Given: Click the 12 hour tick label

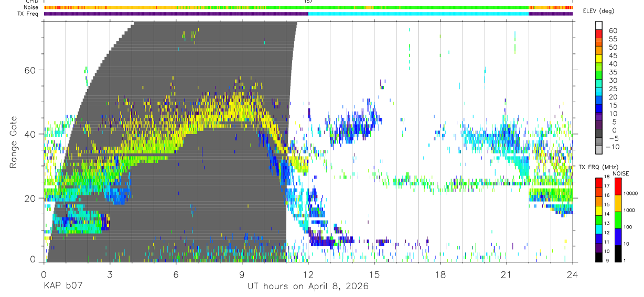Looking at the screenshot, I should (308, 274).
